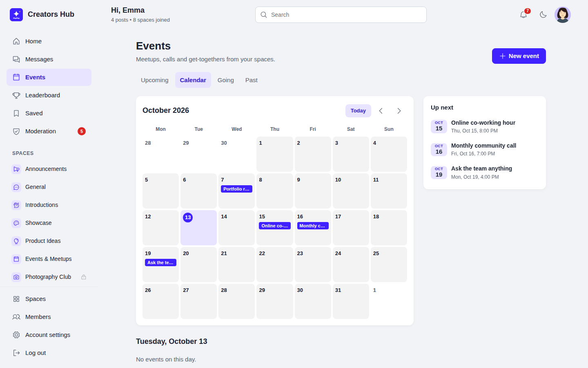The image size is (588, 368).
Task: Select October 25 in calendar
Action: [389, 265]
